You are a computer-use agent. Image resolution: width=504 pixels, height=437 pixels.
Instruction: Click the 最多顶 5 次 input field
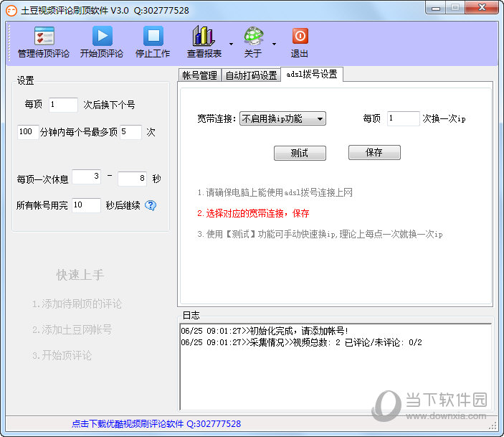pyautogui.click(x=130, y=132)
